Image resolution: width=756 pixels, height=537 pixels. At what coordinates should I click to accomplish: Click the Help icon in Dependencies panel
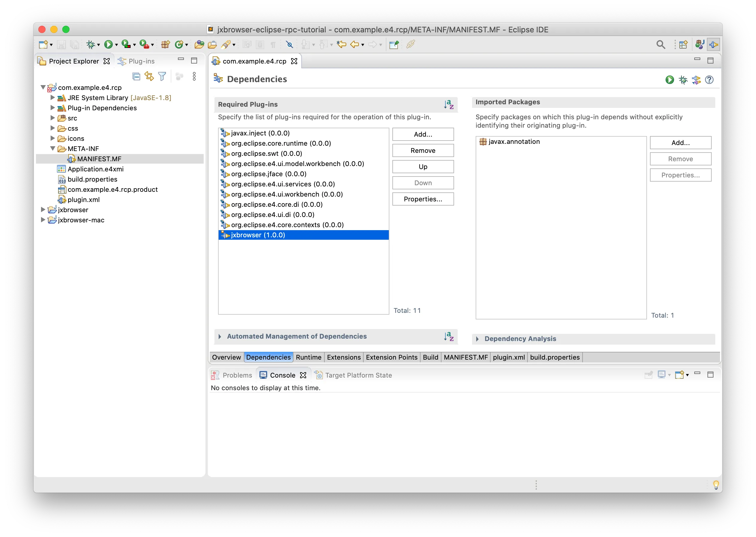coord(710,80)
